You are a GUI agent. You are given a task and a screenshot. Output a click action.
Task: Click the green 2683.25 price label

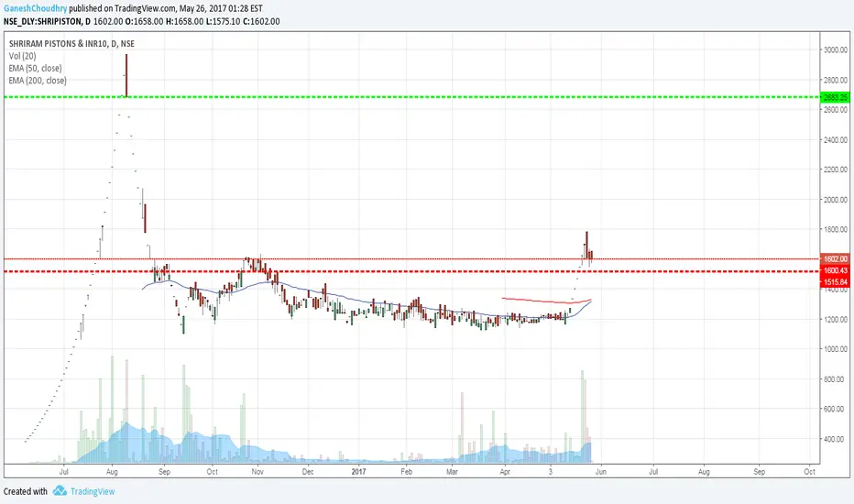pyautogui.click(x=835, y=97)
